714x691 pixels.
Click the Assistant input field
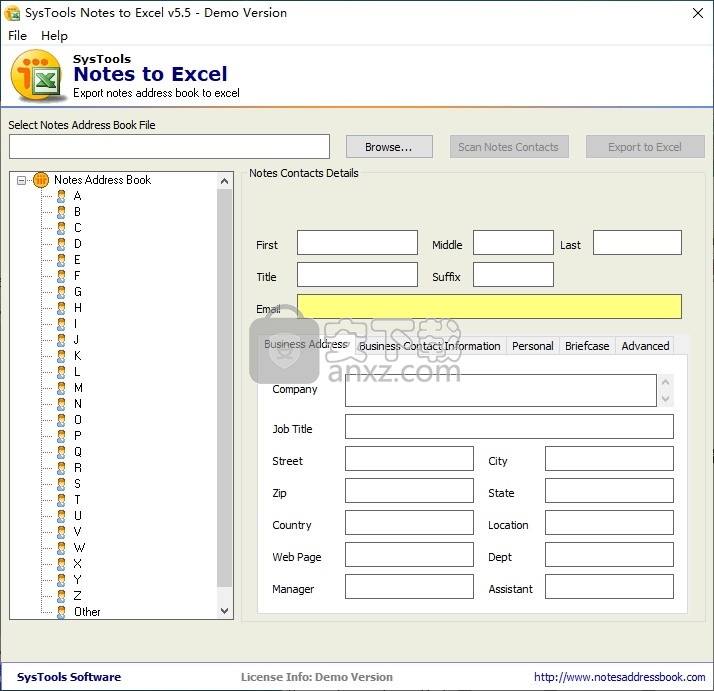point(609,586)
